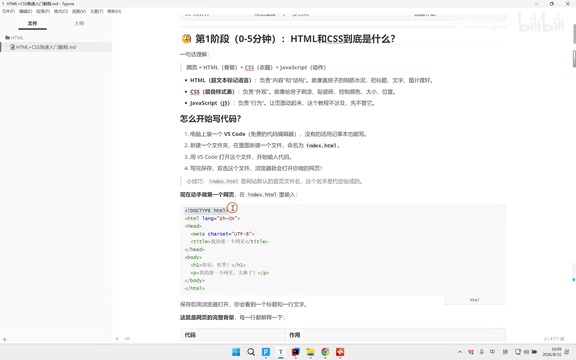This screenshot has height=360, width=576.
Task: Click the closing </html> code line
Action: click(195, 288)
